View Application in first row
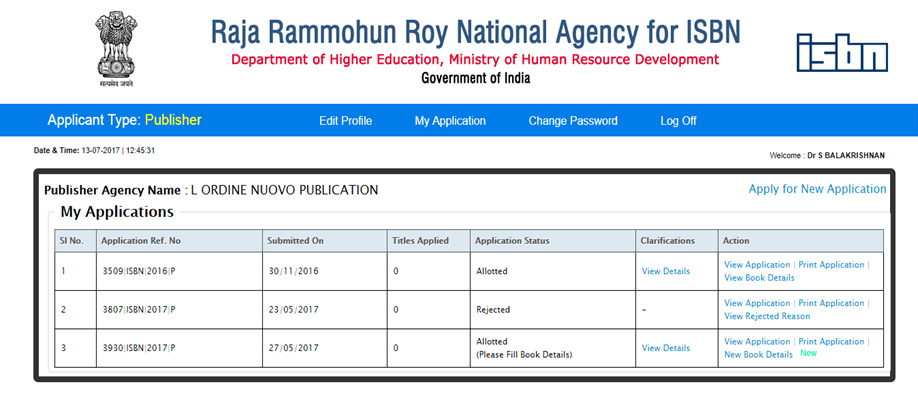 (x=757, y=265)
